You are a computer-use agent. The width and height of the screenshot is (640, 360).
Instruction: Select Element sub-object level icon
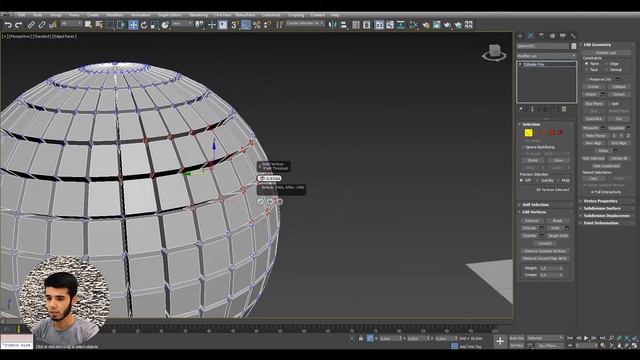click(x=560, y=133)
